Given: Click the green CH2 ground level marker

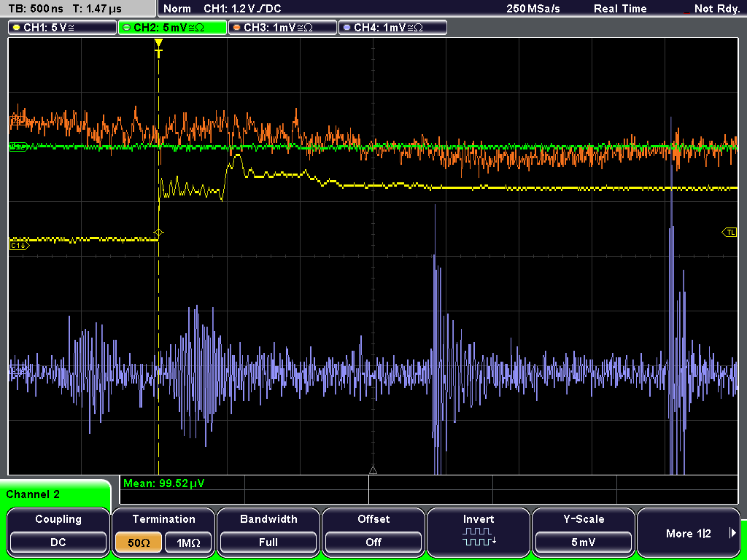Looking at the screenshot, I should click(x=18, y=147).
